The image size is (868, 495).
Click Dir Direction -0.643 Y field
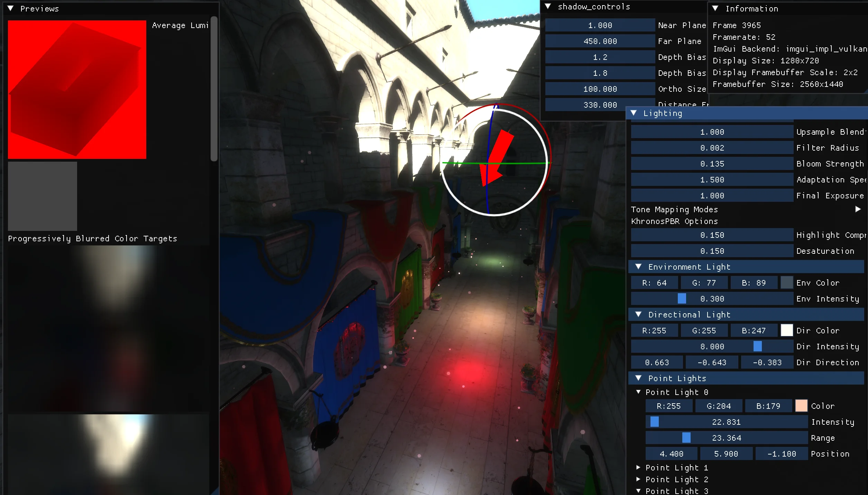point(712,362)
